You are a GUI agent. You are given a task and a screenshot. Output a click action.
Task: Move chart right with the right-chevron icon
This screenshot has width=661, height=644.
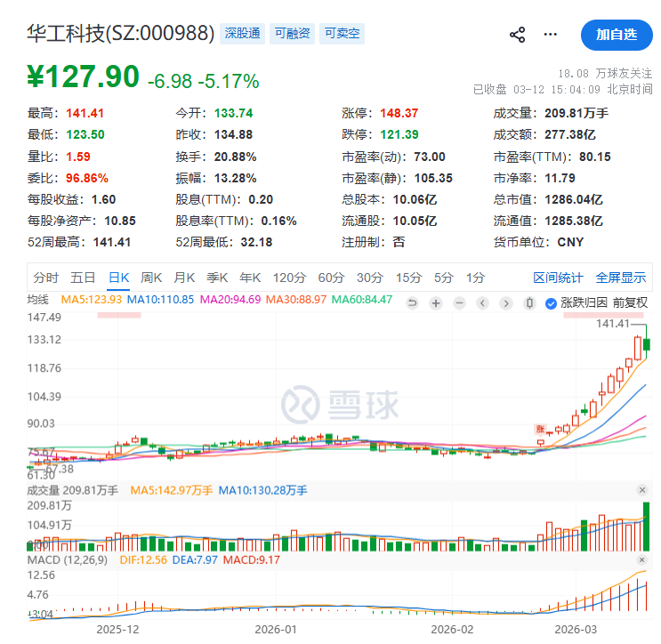506,302
